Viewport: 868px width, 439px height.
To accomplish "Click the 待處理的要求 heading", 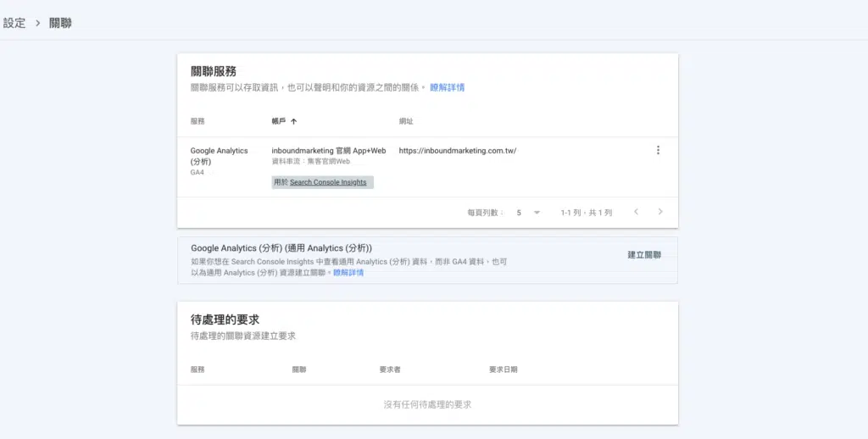I will 225,320.
